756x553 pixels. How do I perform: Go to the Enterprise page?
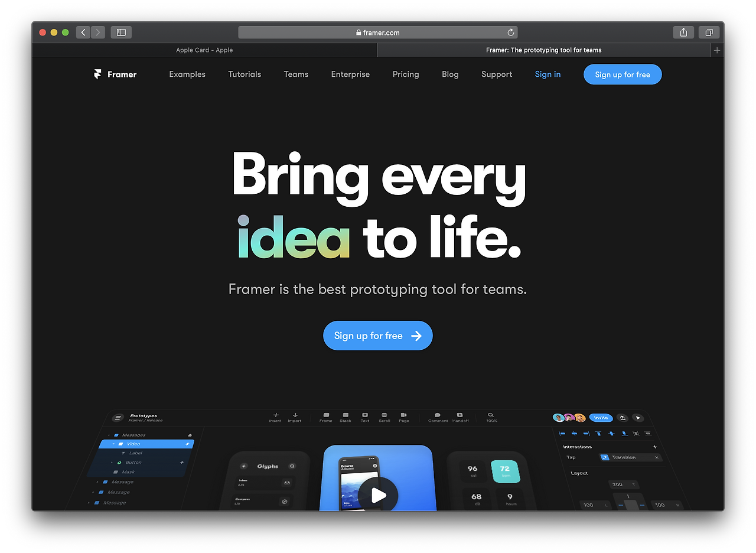[350, 74]
